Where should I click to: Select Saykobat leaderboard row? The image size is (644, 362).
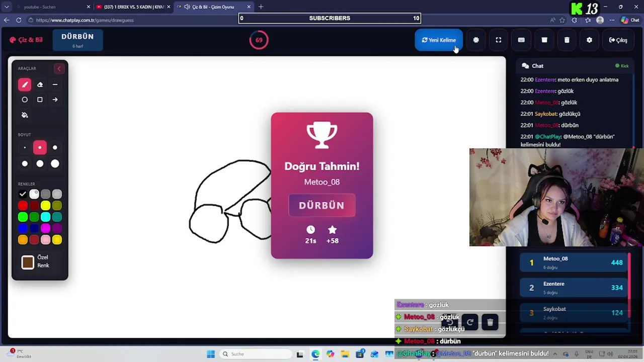(x=574, y=313)
